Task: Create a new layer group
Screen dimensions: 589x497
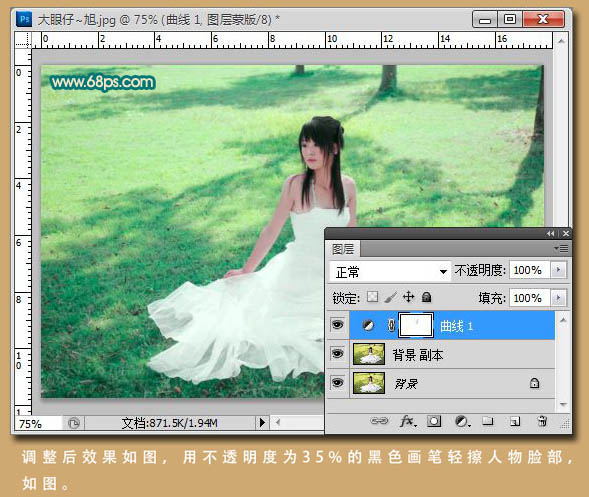Action: 488,421
